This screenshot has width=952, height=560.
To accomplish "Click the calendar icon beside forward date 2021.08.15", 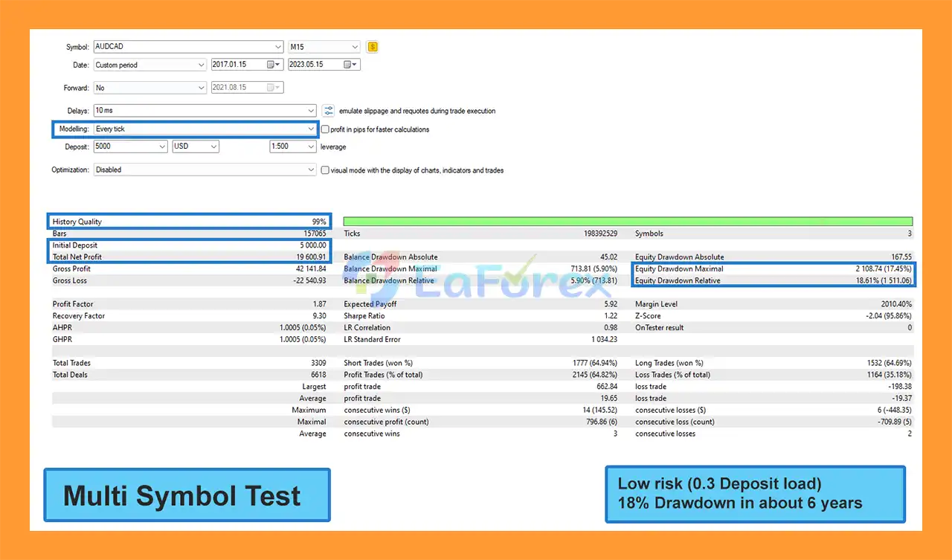I will point(272,88).
